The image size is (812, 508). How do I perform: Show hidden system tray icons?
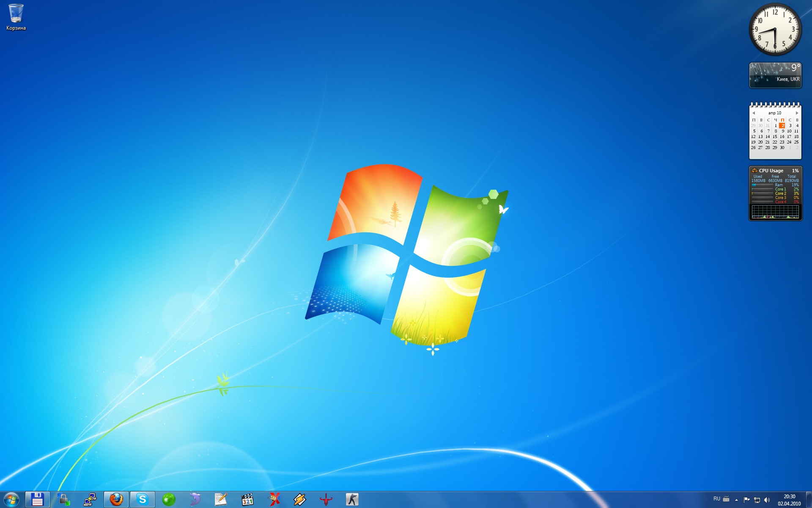pyautogui.click(x=736, y=500)
